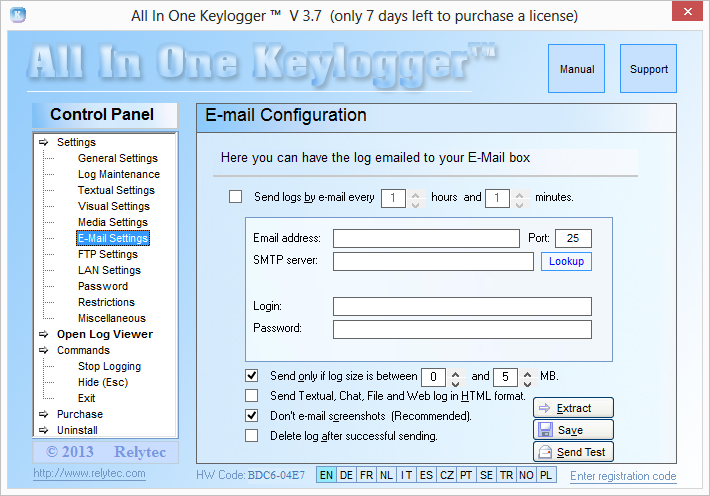Check Delete log after successful sending
This screenshot has height=496, width=710.
(252, 436)
